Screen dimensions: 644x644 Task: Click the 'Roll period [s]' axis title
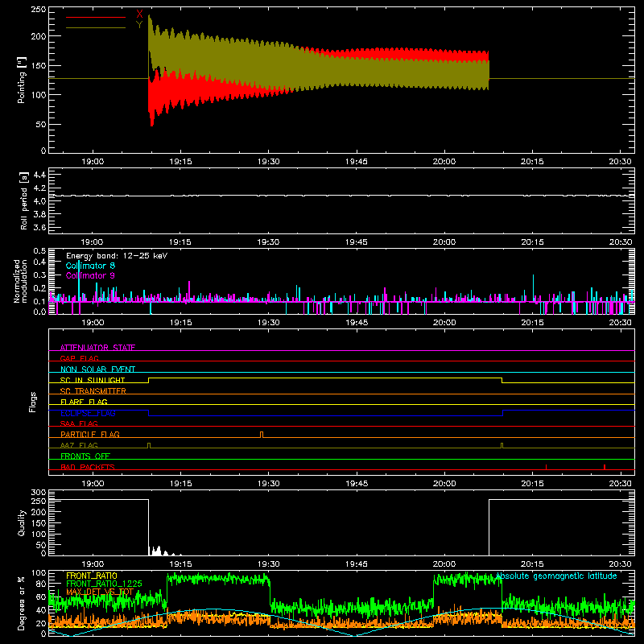[x=24, y=200]
